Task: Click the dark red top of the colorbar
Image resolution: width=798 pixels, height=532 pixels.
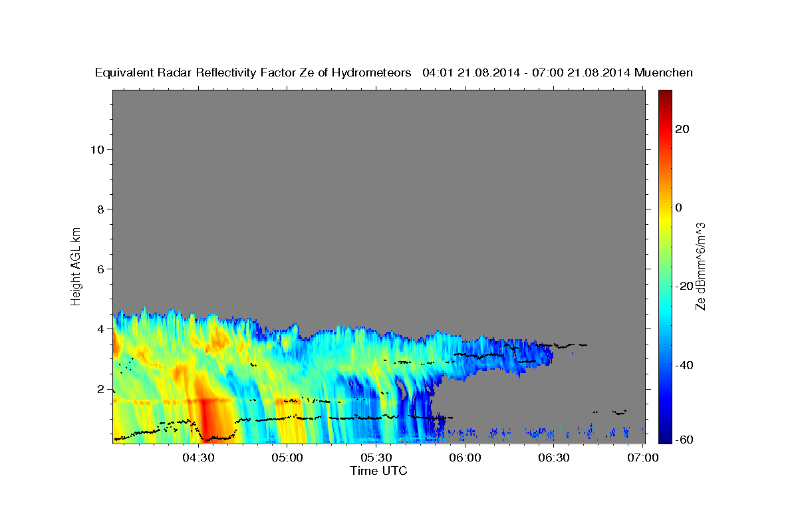Action: tap(665, 96)
